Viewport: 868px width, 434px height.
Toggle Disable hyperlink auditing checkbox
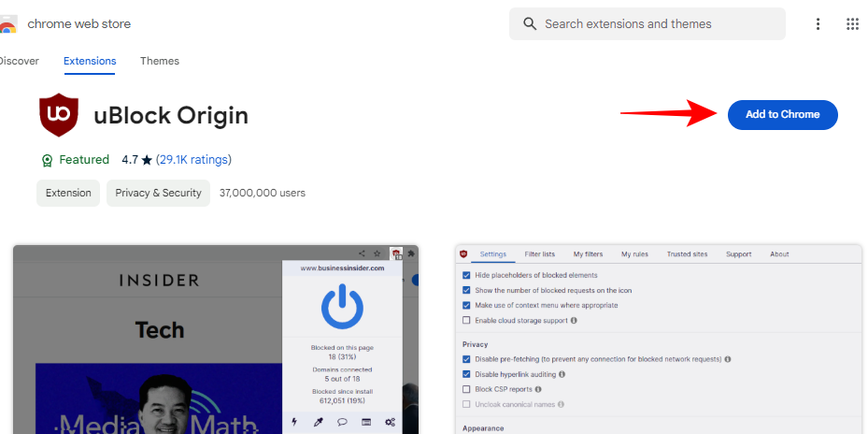[x=466, y=374]
